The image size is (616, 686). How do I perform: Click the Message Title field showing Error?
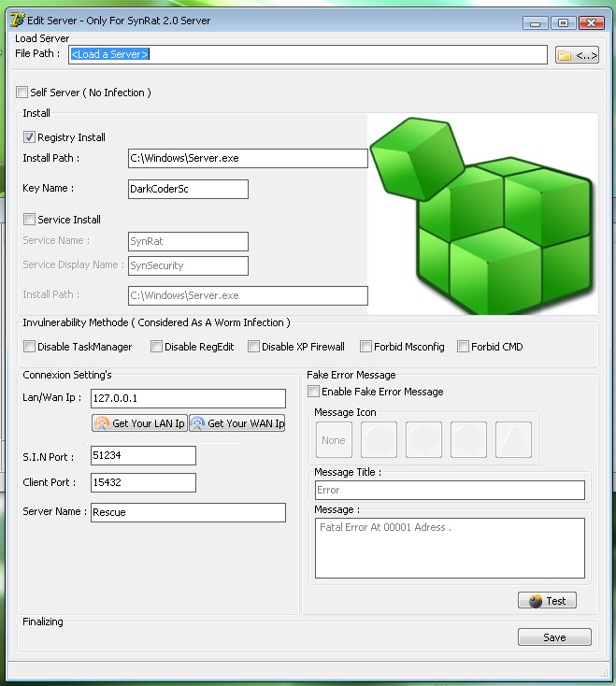[450, 490]
